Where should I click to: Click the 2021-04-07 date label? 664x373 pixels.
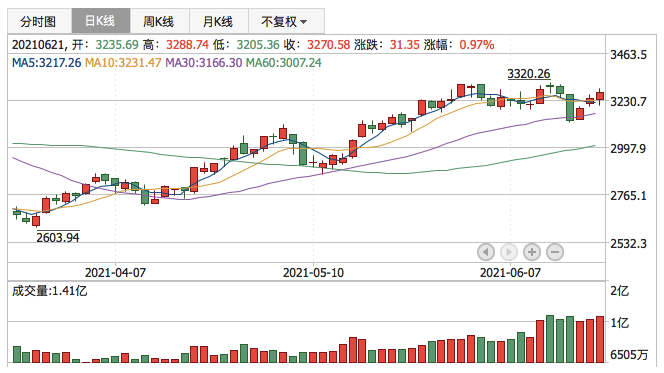pyautogui.click(x=115, y=272)
